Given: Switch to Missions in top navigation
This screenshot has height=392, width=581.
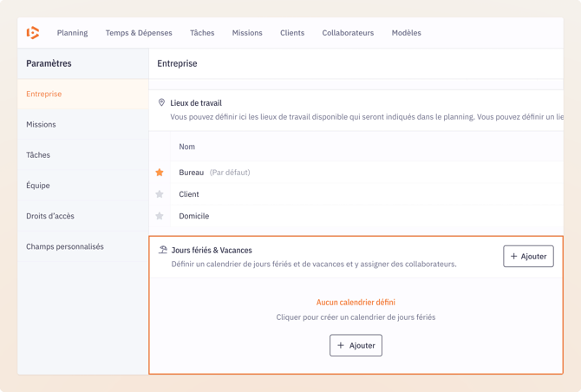Looking at the screenshot, I should coord(247,33).
